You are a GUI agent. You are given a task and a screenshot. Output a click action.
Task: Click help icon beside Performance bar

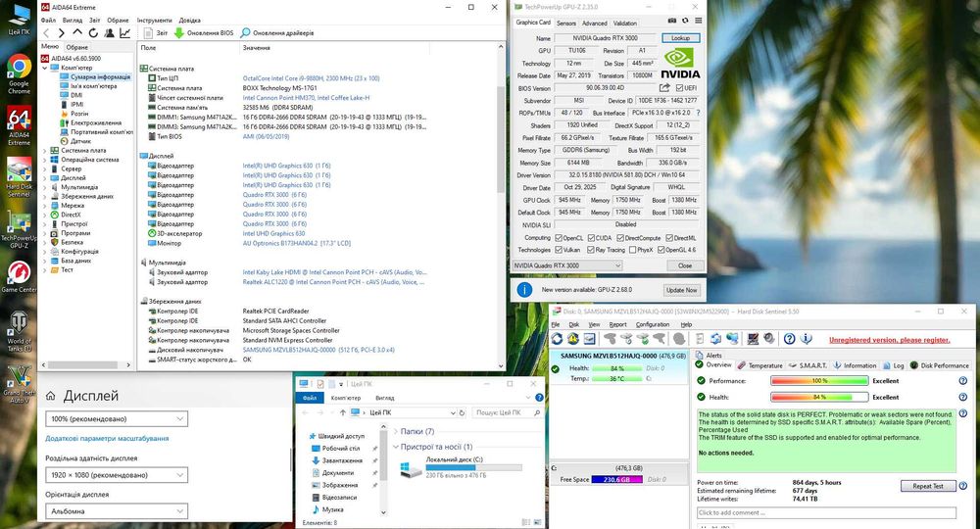click(x=963, y=380)
